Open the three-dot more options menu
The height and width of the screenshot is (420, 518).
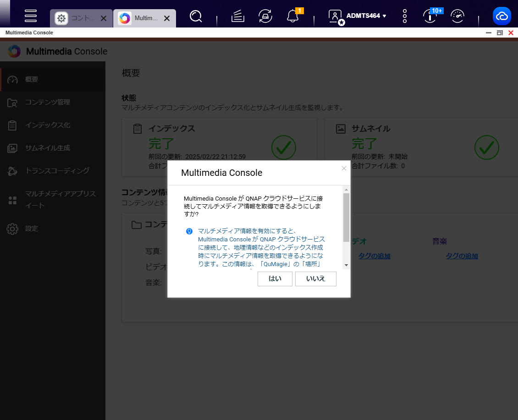pyautogui.click(x=405, y=16)
